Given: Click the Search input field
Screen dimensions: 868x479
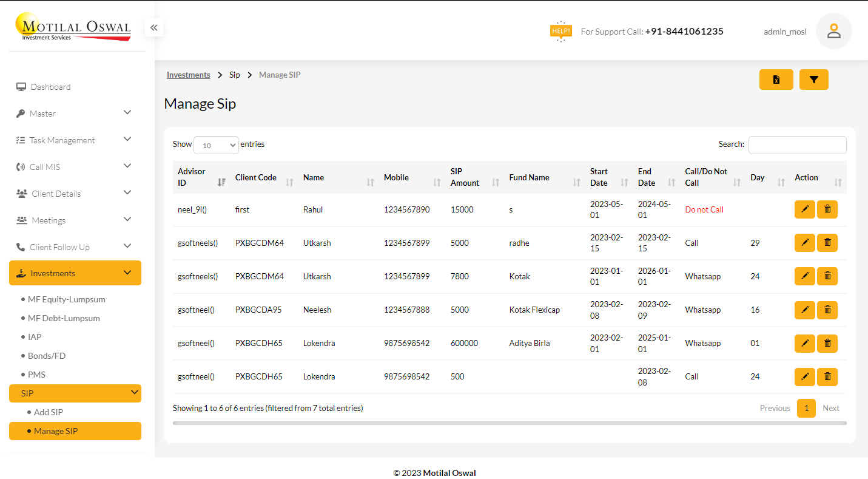Looking at the screenshot, I should tap(797, 145).
